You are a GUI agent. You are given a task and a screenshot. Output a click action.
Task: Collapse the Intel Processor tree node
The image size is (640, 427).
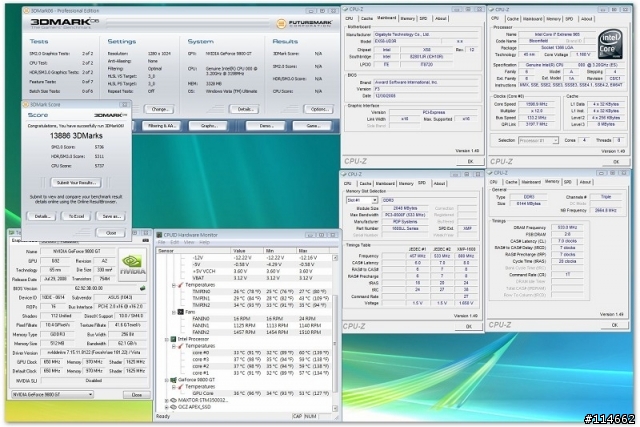[x=167, y=339]
